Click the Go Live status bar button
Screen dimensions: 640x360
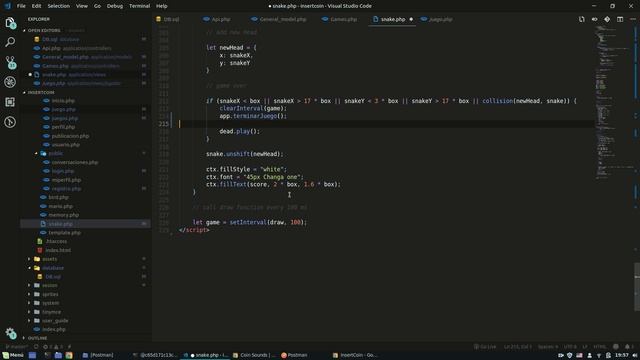485,347
